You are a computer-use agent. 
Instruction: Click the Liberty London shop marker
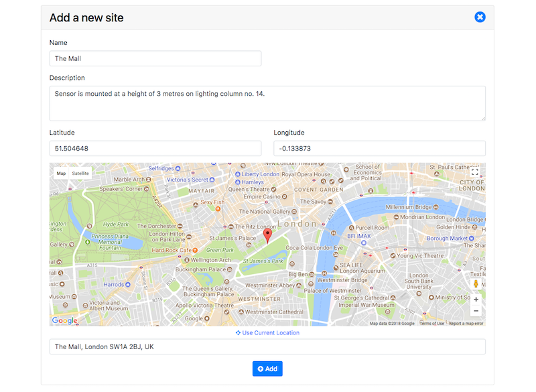pyautogui.click(x=238, y=174)
